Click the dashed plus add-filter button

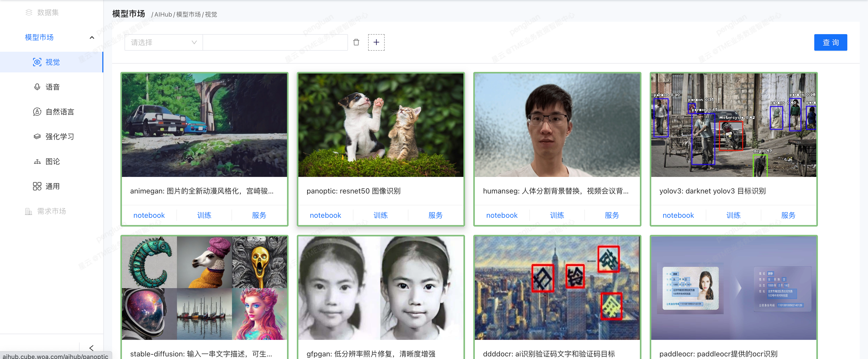(x=376, y=42)
